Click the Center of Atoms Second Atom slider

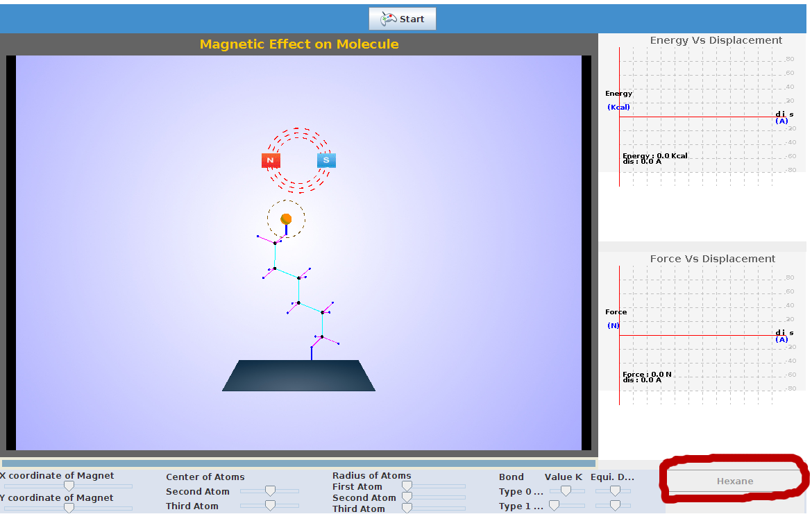tap(270, 491)
